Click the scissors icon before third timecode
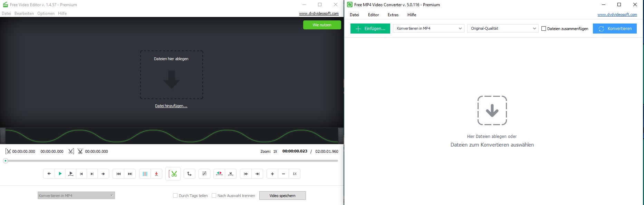This screenshot has height=205, width=644. [80, 151]
